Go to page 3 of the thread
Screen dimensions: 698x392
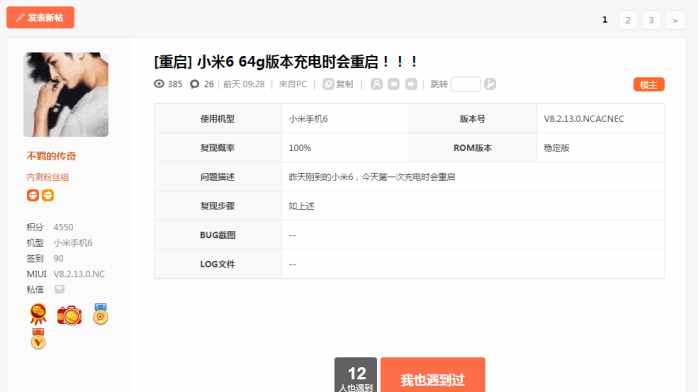651,20
